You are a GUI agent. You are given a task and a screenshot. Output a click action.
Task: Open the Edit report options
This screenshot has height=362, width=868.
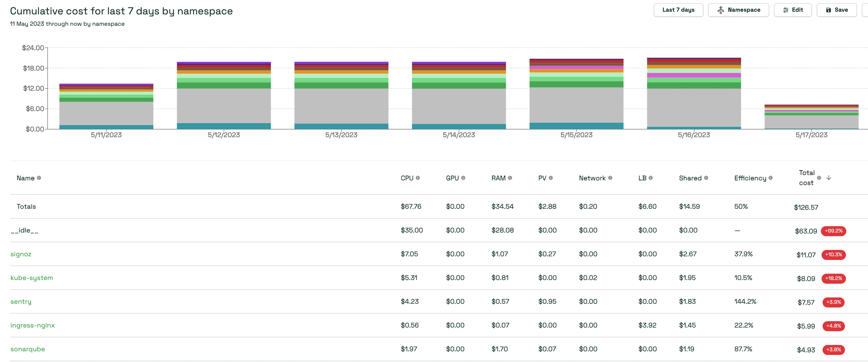[x=792, y=10]
